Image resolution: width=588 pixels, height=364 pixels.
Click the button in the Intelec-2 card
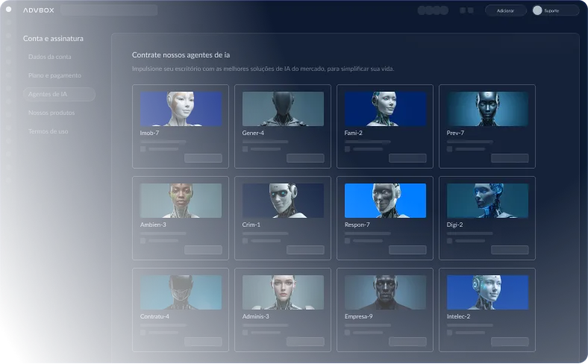tap(510, 342)
